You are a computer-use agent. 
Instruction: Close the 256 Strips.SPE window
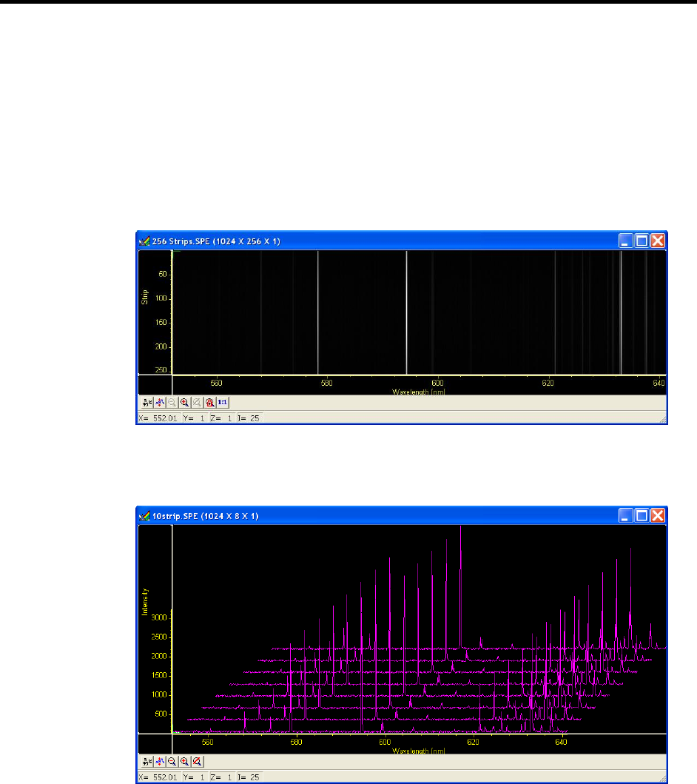point(658,241)
